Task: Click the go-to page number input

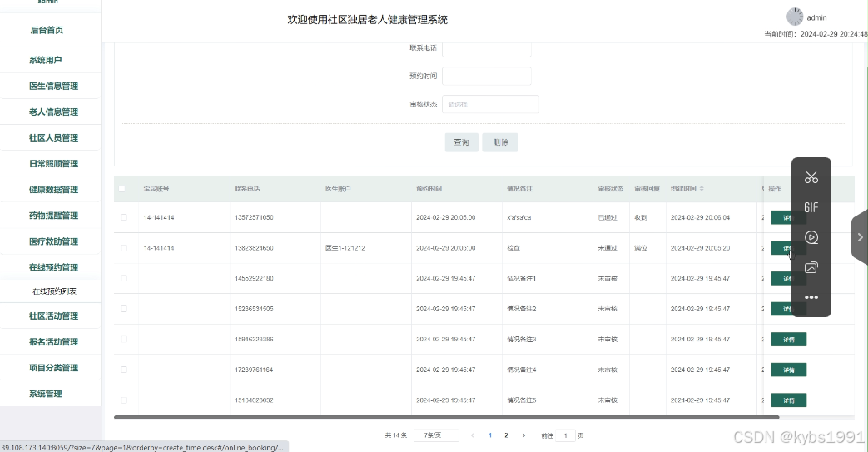Action: [x=565, y=435]
